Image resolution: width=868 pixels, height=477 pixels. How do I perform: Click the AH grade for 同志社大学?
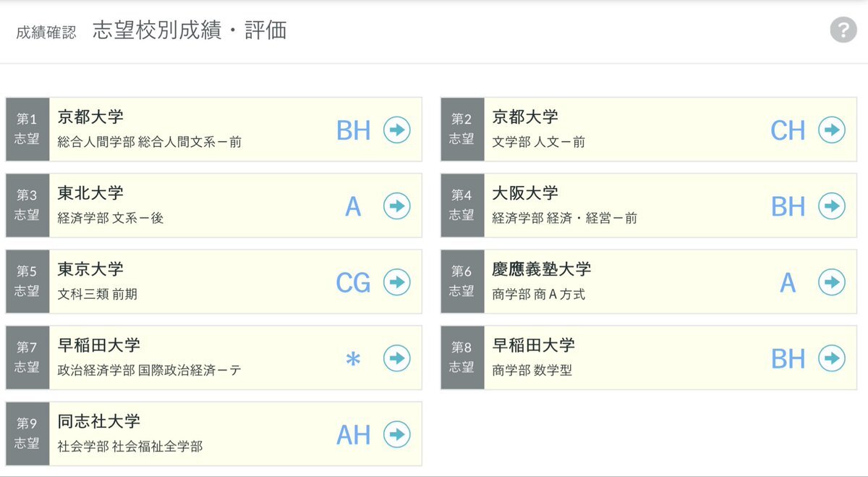click(x=353, y=435)
